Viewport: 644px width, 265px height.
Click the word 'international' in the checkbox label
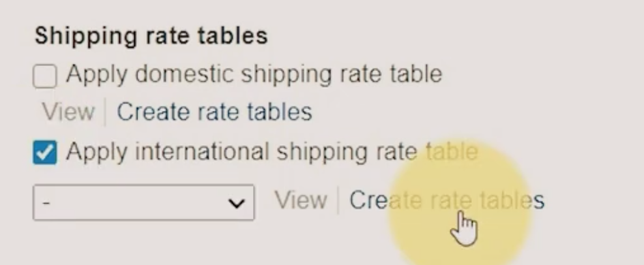[x=201, y=151]
